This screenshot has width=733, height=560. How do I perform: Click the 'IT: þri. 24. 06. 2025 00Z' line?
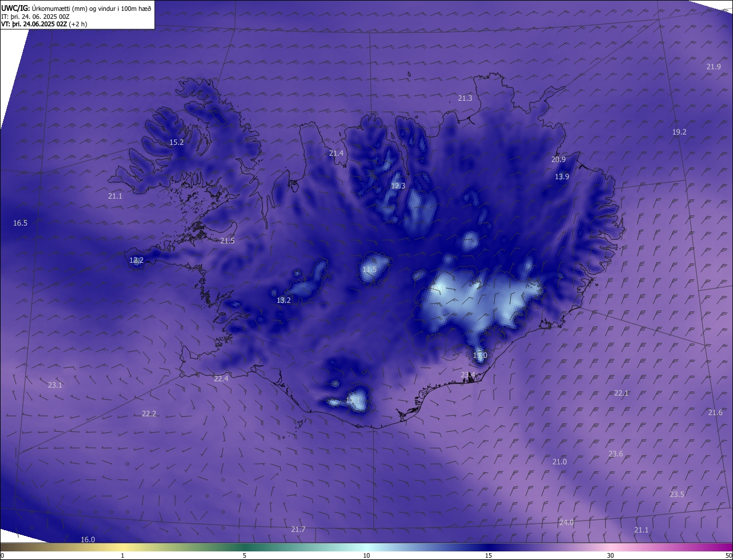(36, 16)
